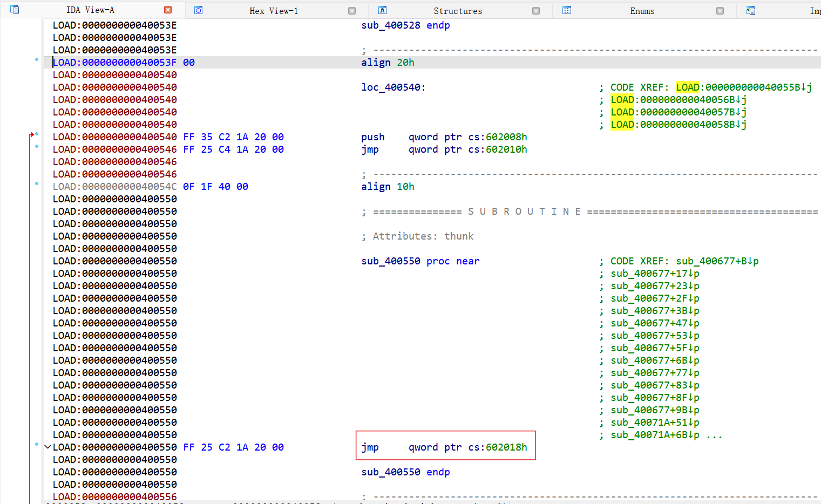
Task: Click xref sub_400677+2F↓p
Action: click(655, 298)
